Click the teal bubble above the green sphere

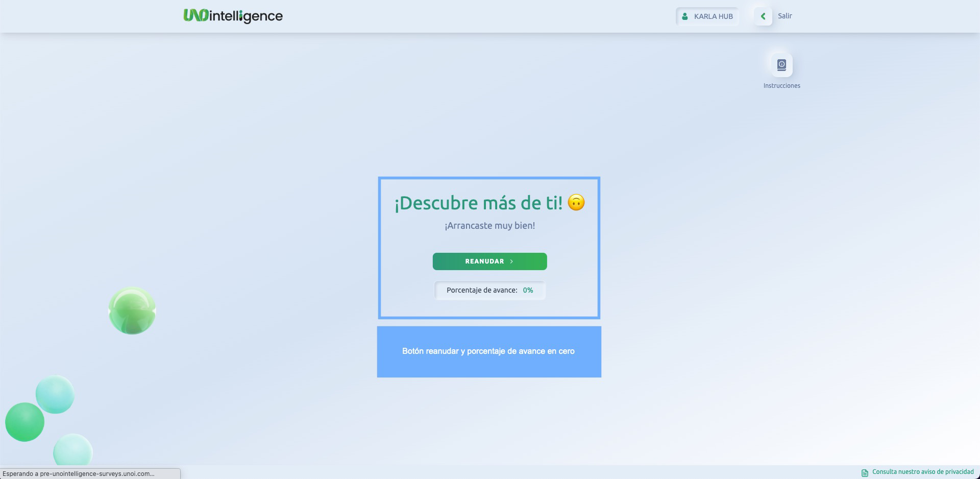55,394
